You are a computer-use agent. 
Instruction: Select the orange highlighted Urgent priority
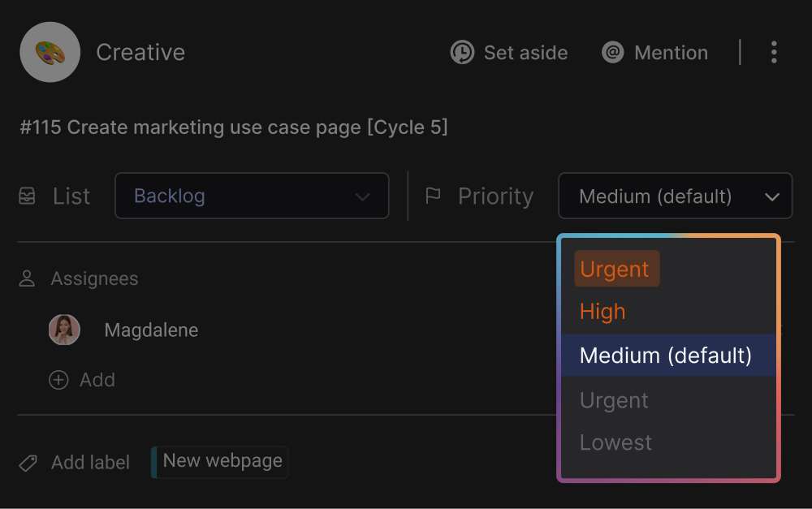click(615, 270)
